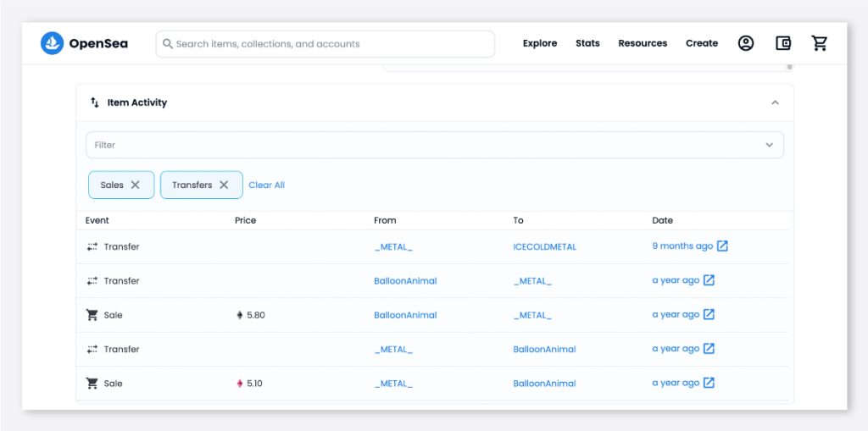This screenshot has height=431, width=868.
Task: Click the OpenSea wordmark text
Action: point(98,43)
